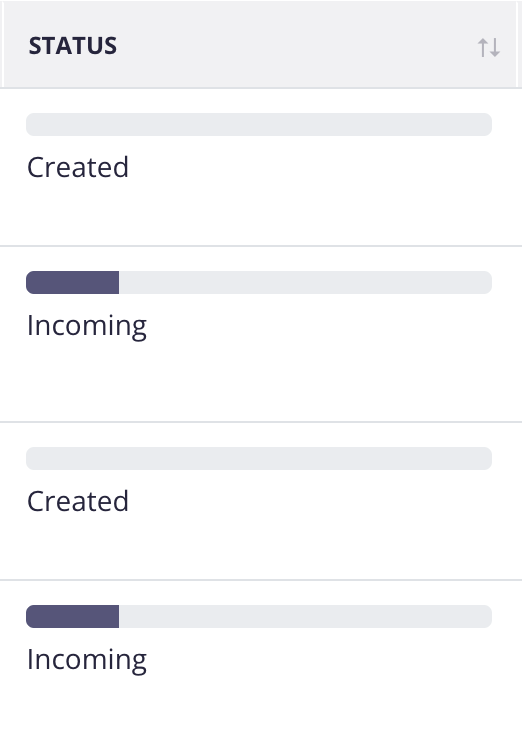Click the first Incoming status label
The image size is (522, 744).
pos(87,326)
